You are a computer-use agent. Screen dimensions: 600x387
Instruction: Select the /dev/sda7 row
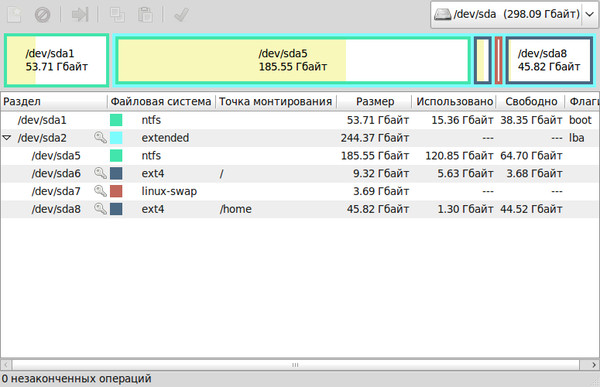pyautogui.click(x=300, y=191)
